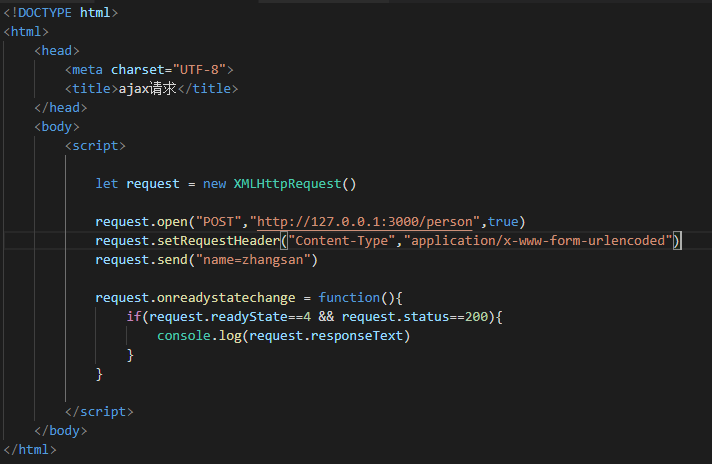
Task: Click the if keyword
Action: [134, 316]
